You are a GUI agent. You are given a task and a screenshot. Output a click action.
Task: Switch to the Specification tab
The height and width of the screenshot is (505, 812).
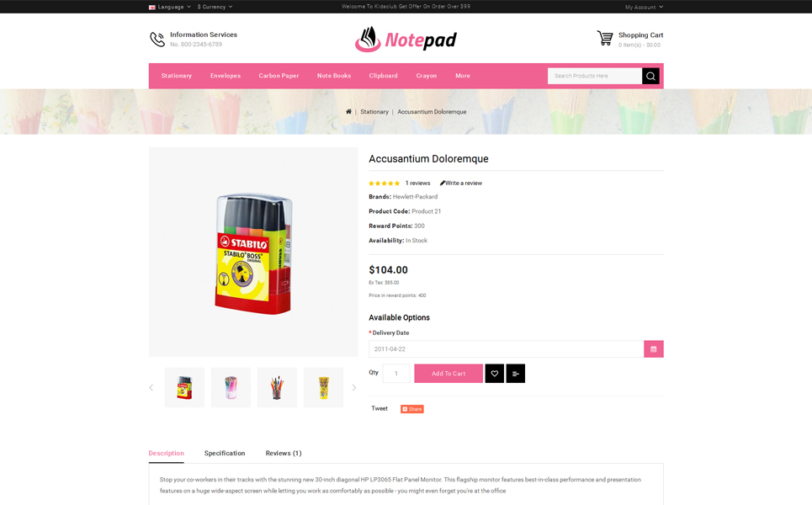pyautogui.click(x=224, y=453)
